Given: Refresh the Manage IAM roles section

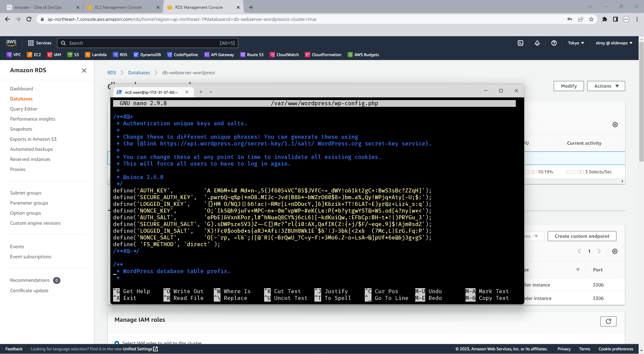Looking at the screenshot, I should 608,321.
